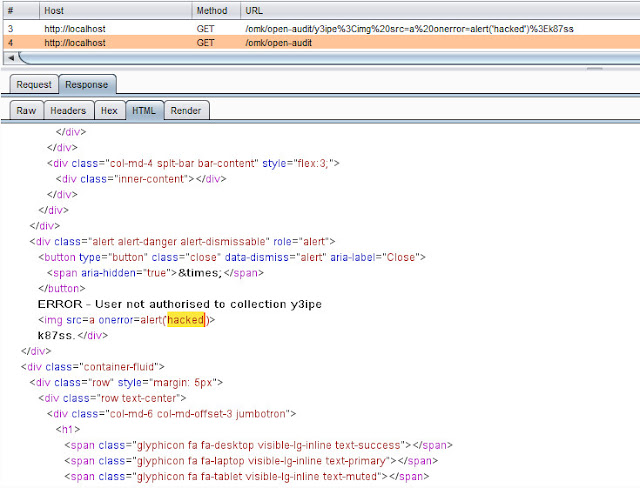640x488 pixels.
Task: Click the img src=a onerror tag line
Action: pos(127,319)
